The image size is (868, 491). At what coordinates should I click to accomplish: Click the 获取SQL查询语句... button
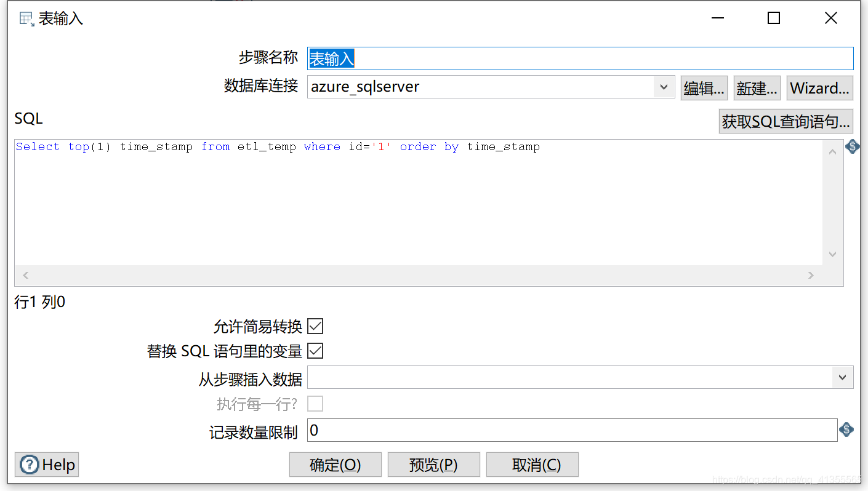pos(786,121)
